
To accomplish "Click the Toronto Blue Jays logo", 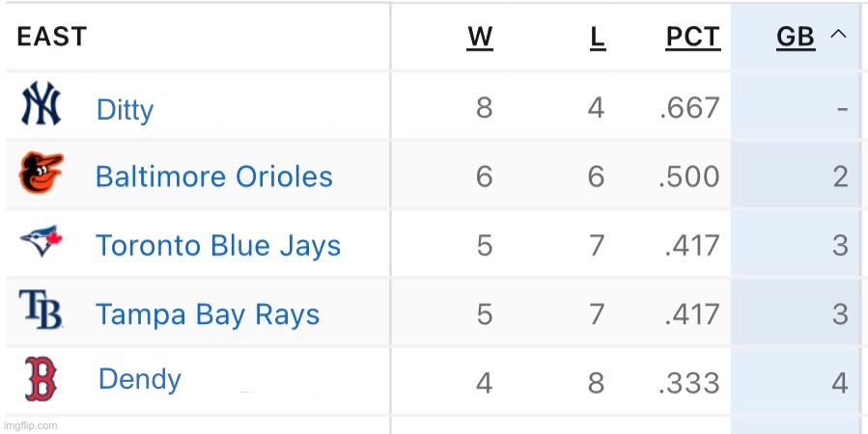I will [41, 243].
